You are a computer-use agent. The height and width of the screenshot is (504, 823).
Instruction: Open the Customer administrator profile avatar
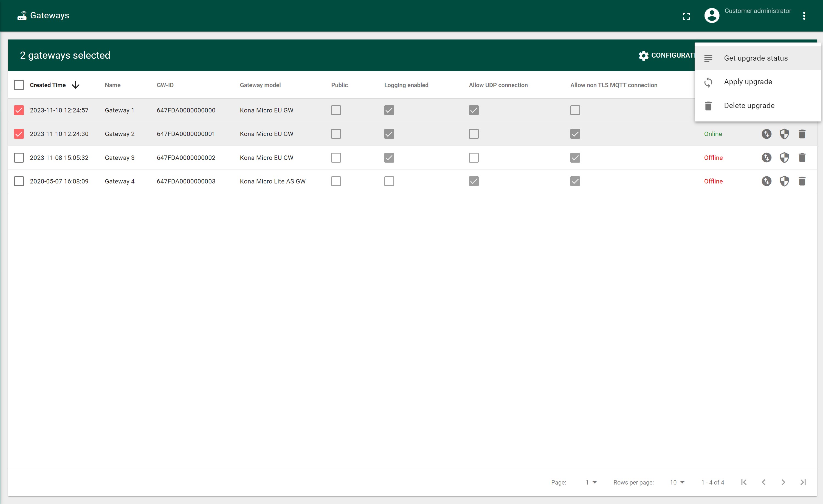coord(711,16)
